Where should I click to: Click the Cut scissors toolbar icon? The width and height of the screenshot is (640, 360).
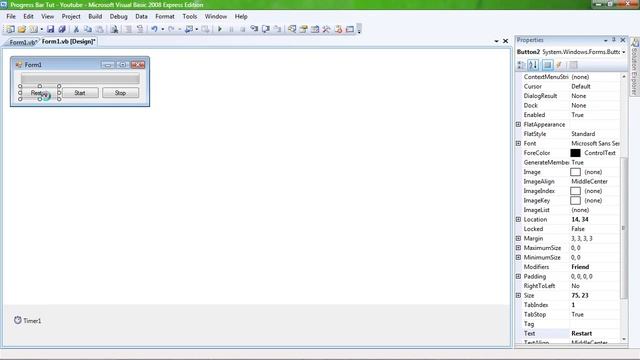click(x=76, y=29)
